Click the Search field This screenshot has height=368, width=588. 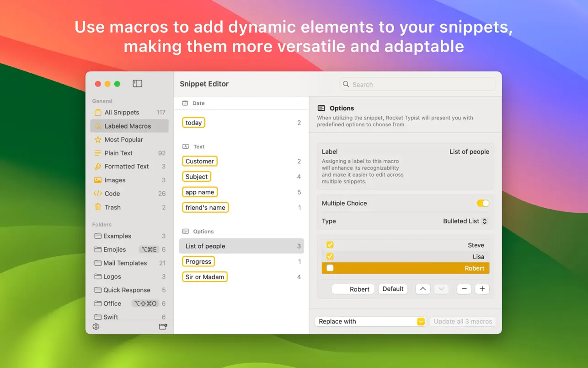click(418, 84)
